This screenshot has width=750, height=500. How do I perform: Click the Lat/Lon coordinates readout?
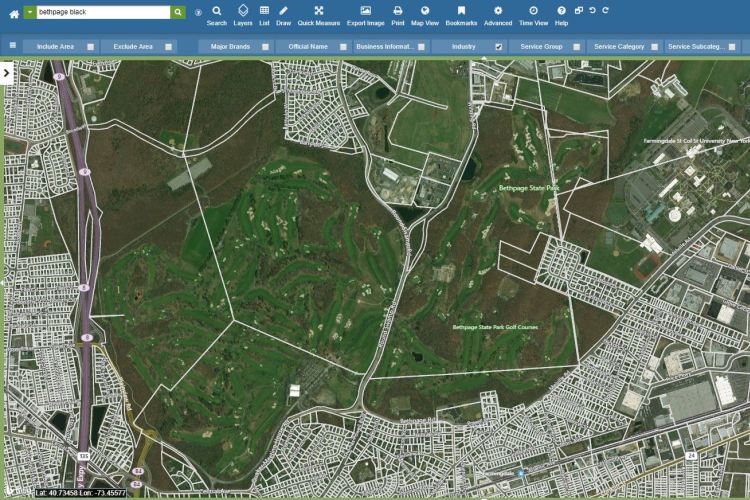[x=80, y=493]
